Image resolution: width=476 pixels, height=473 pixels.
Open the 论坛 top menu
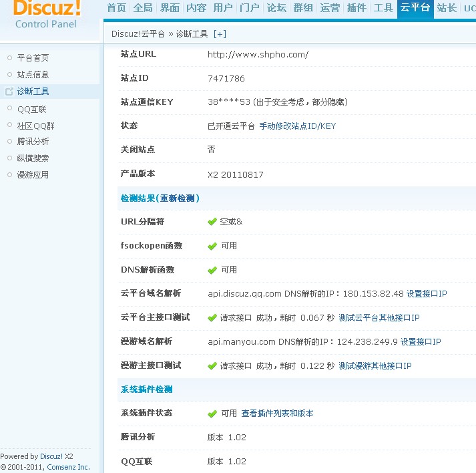point(276,7)
